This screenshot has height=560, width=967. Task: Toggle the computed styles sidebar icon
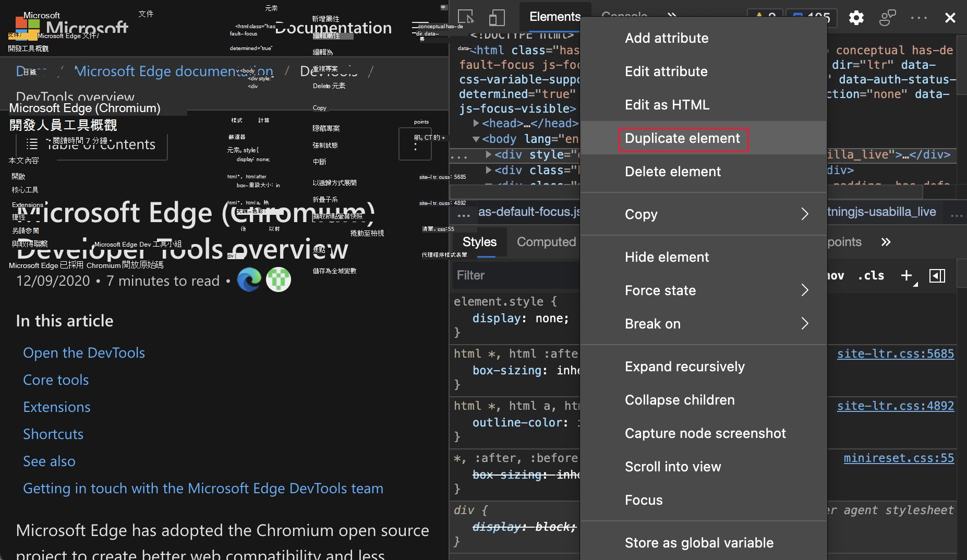pyautogui.click(x=937, y=275)
